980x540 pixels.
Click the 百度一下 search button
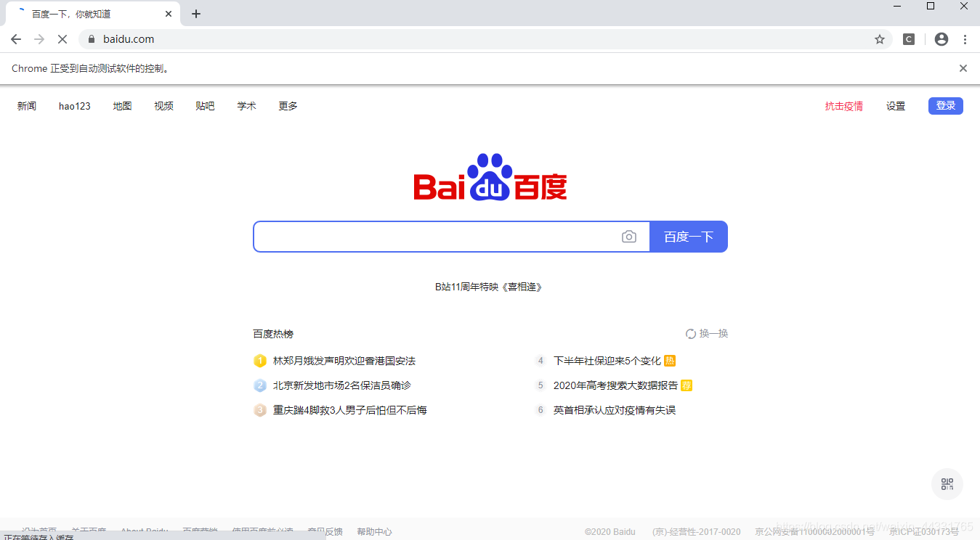(x=689, y=237)
